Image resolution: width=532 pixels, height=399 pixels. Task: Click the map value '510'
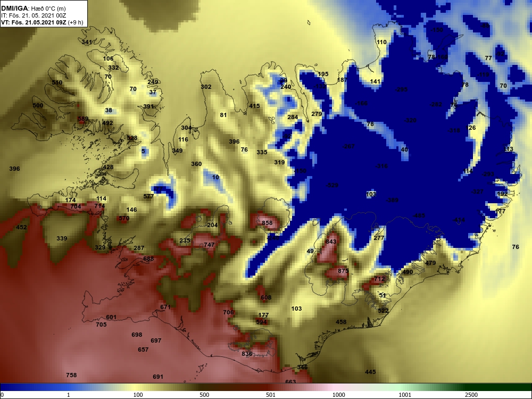pos(57,82)
